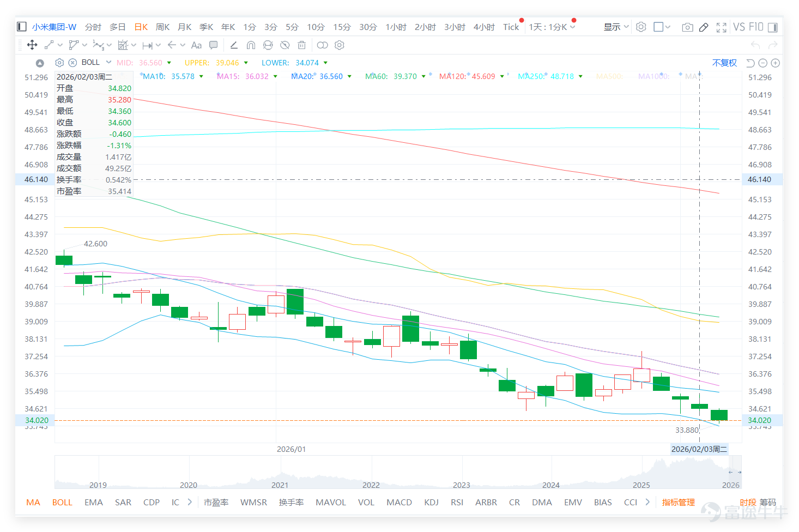This screenshot has width=799, height=532.
Task: Click the 不复权 adjustment link
Action: coord(724,63)
